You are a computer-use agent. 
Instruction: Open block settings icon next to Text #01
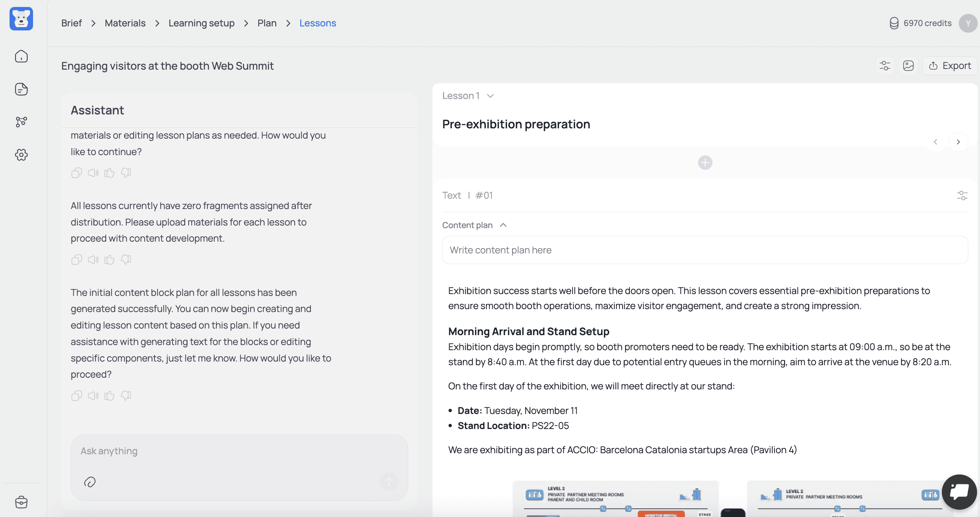(962, 195)
